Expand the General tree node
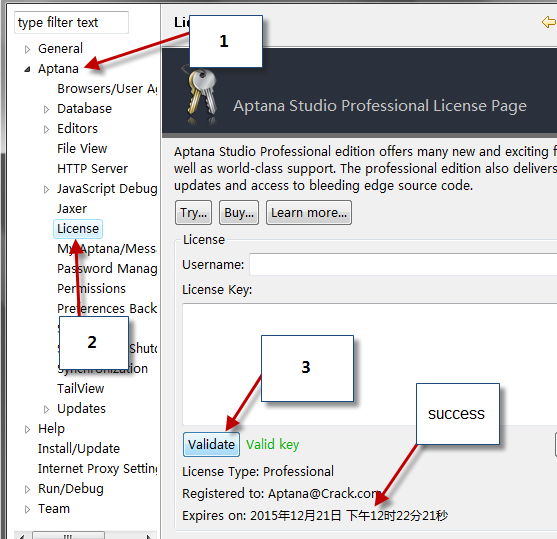This screenshot has height=539, width=557. coord(27,49)
